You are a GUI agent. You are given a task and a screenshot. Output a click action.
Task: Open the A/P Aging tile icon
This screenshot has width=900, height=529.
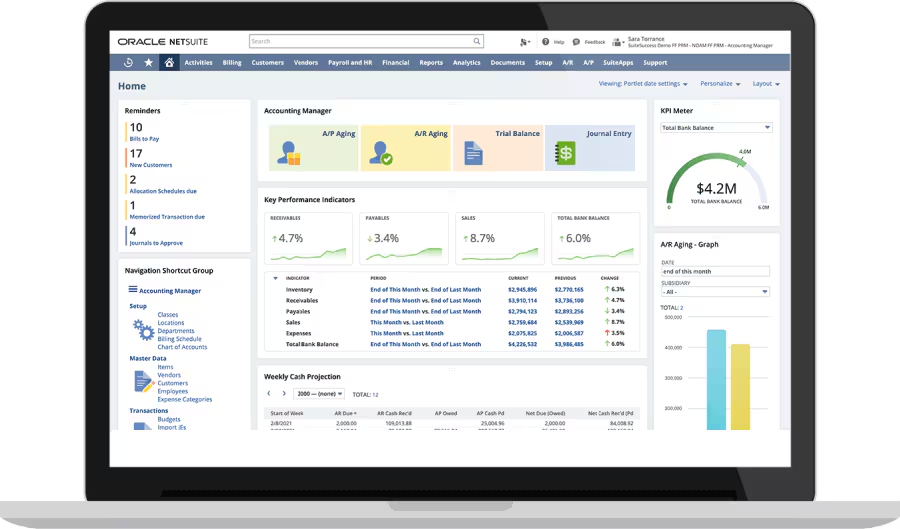point(290,154)
